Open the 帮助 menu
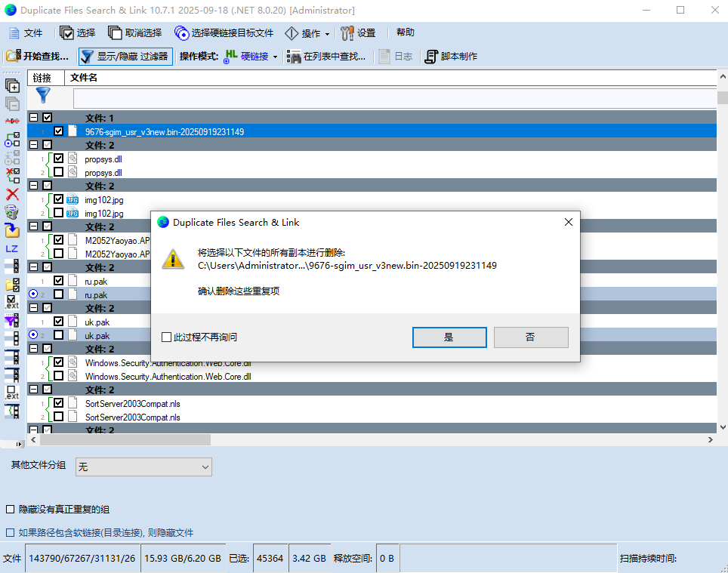 click(x=405, y=32)
